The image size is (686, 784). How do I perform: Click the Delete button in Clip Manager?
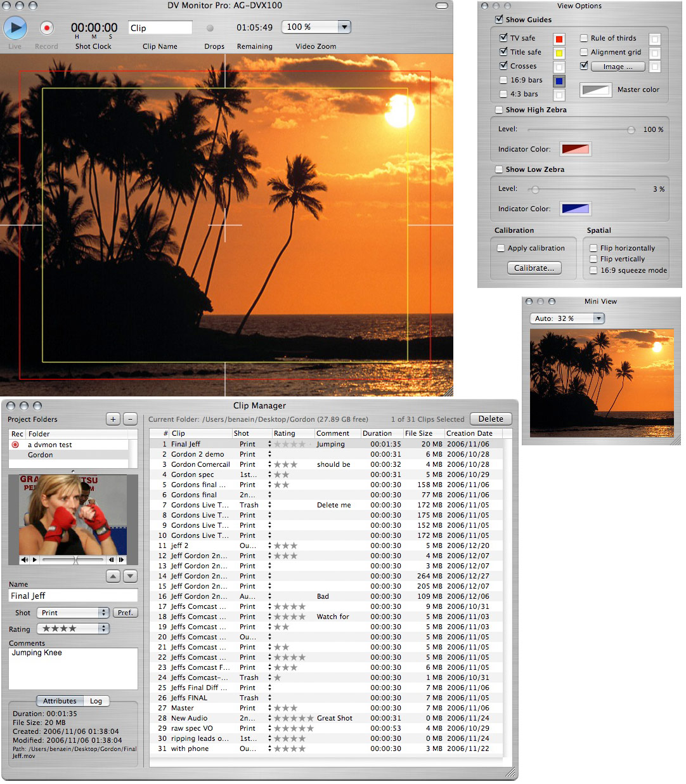click(491, 419)
